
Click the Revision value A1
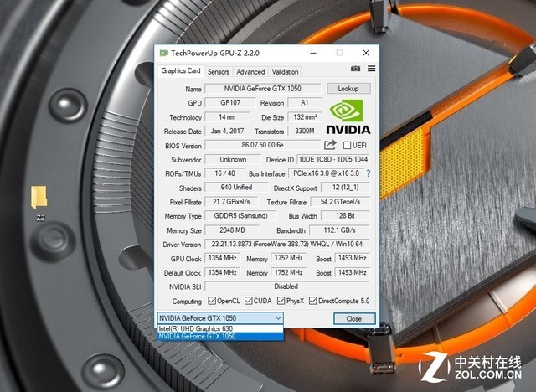[x=304, y=102]
